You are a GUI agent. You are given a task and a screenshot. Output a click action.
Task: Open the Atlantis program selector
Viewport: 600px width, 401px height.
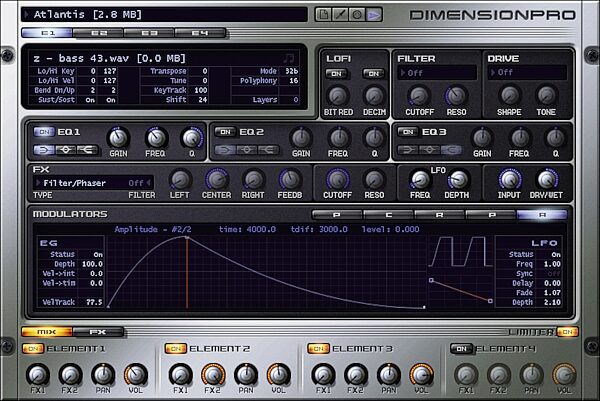click(164, 15)
